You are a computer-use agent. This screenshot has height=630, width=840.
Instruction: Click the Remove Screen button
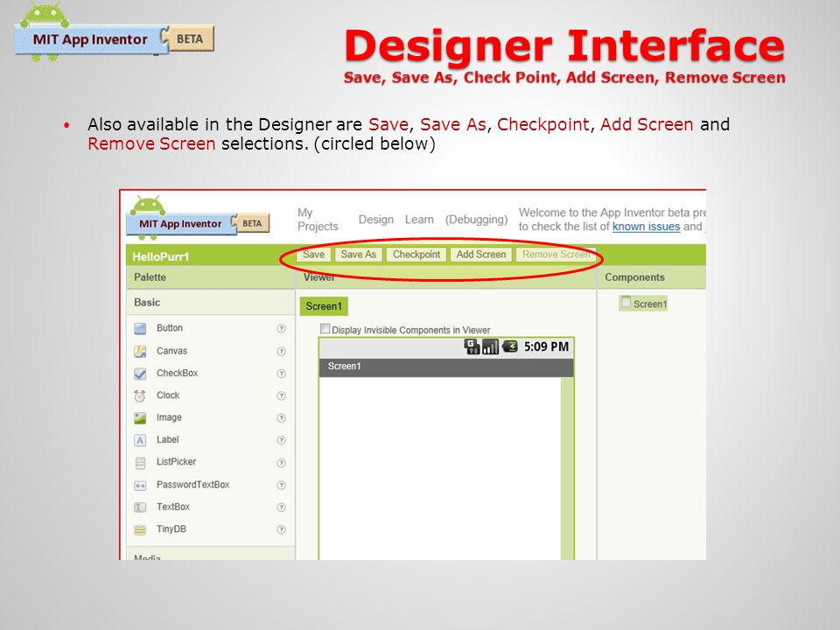pyautogui.click(x=556, y=255)
